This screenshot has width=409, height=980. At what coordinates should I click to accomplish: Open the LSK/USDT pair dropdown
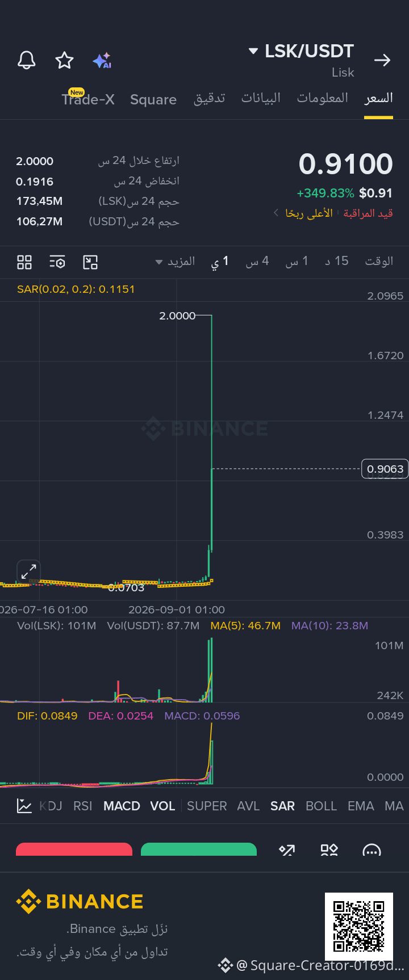pos(301,51)
